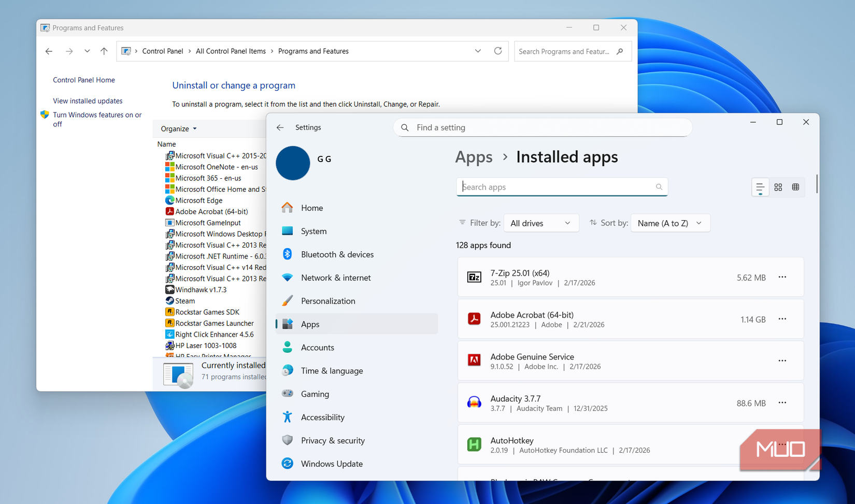
Task: Switch to table view in Installed apps
Action: pyautogui.click(x=795, y=188)
